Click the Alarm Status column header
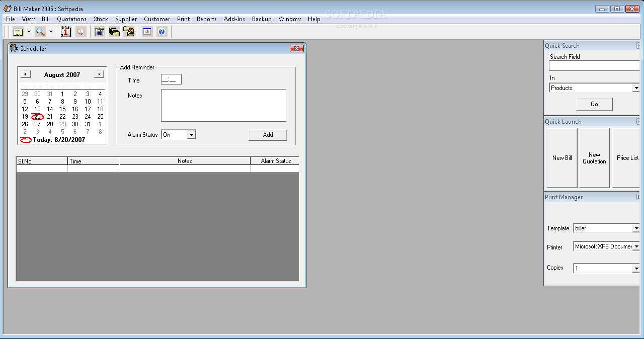Viewport: 644px width, 339px height. 275,161
